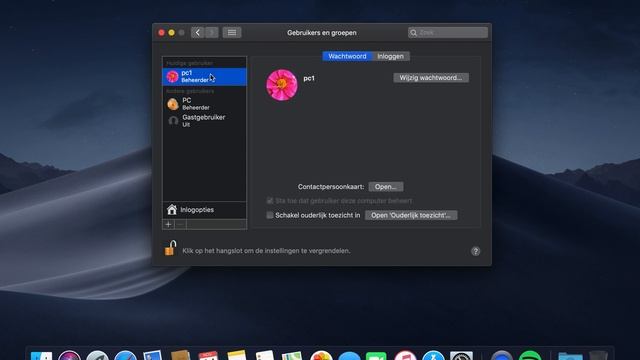Go back with the left chevron button

(198, 33)
